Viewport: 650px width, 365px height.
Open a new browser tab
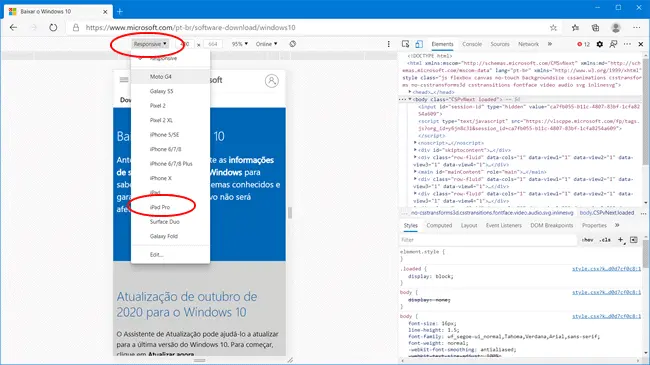[120, 12]
